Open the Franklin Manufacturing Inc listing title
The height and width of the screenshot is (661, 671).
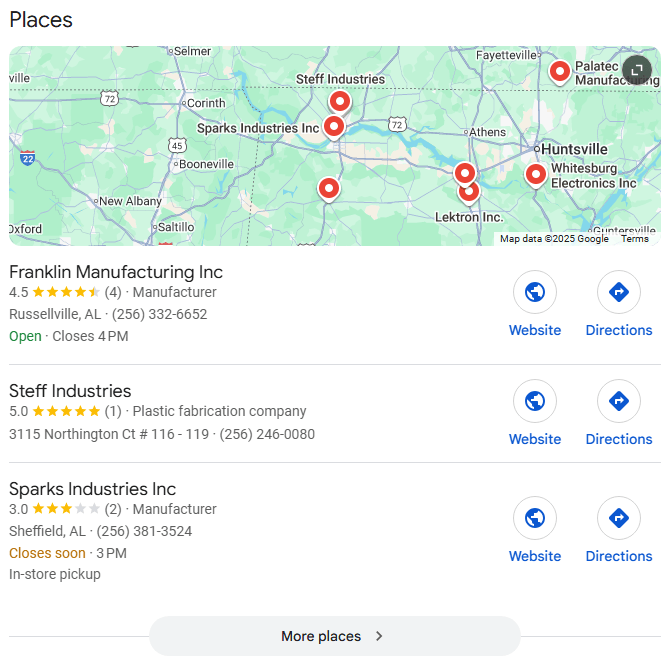point(116,272)
